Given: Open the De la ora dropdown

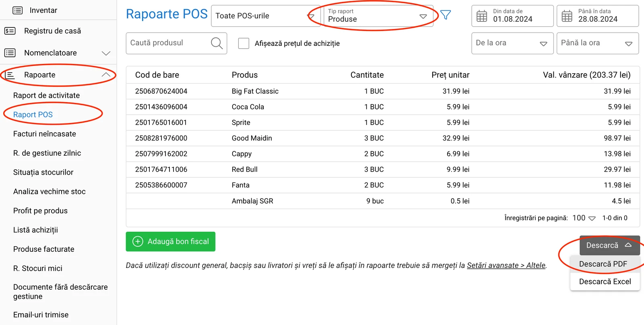Looking at the screenshot, I should 512,43.
